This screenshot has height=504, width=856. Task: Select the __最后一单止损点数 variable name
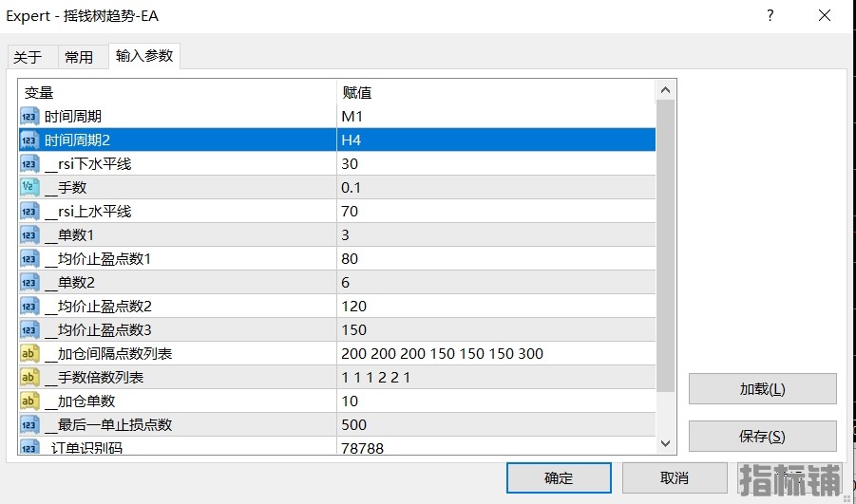click(108, 425)
